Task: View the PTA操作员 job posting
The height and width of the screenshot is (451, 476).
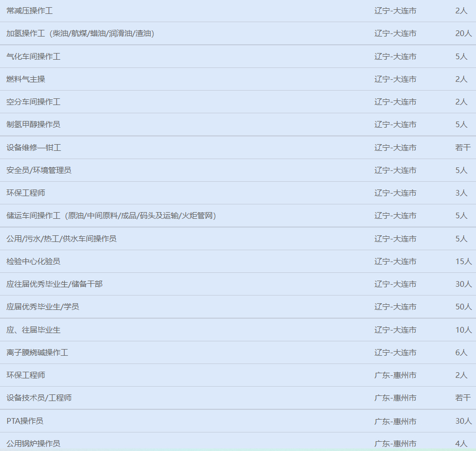Action: (x=25, y=421)
